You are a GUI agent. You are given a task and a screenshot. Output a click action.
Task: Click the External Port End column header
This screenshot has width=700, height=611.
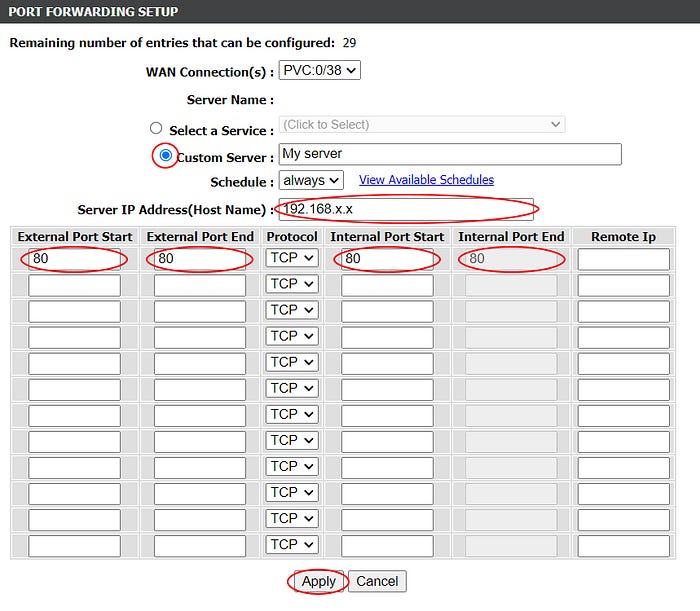pyautogui.click(x=200, y=237)
